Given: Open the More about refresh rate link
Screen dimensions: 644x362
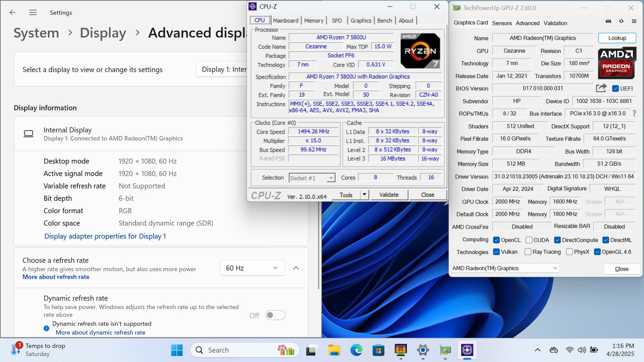Looking at the screenshot, I should coord(56,277).
